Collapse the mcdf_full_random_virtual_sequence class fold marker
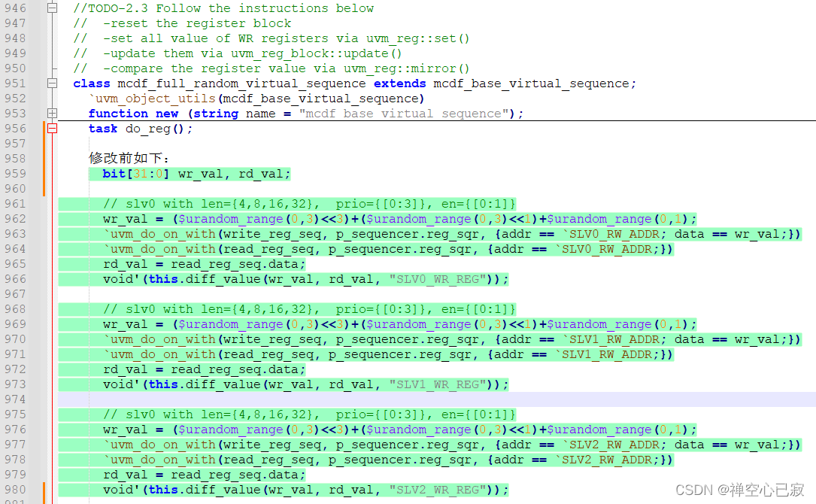816x504 pixels. (x=51, y=83)
